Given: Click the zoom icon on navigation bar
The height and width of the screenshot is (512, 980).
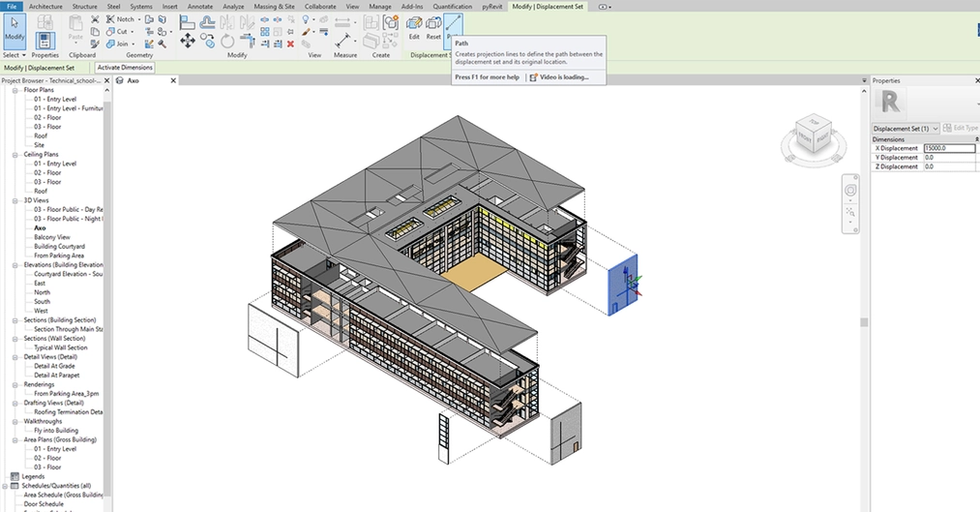Looking at the screenshot, I should coord(850,213).
